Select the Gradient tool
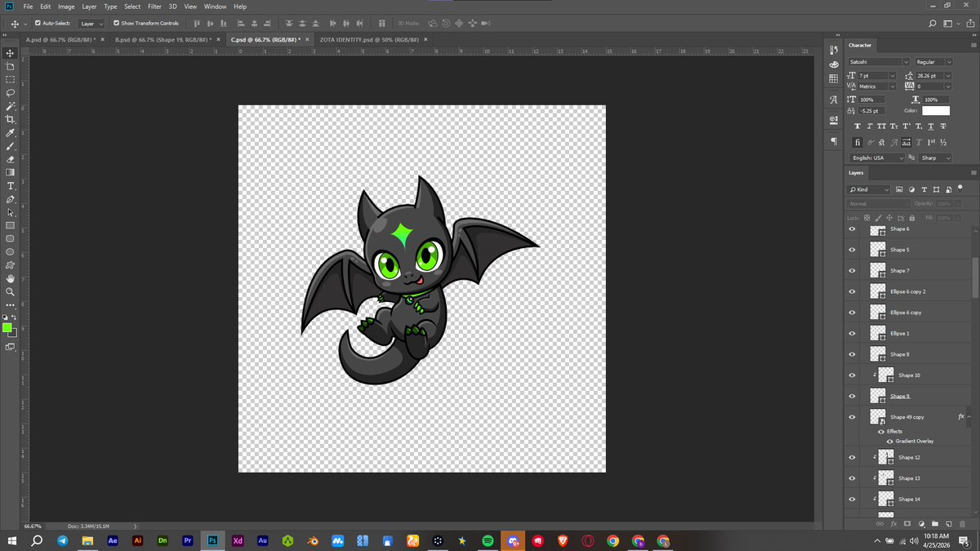 point(11,172)
